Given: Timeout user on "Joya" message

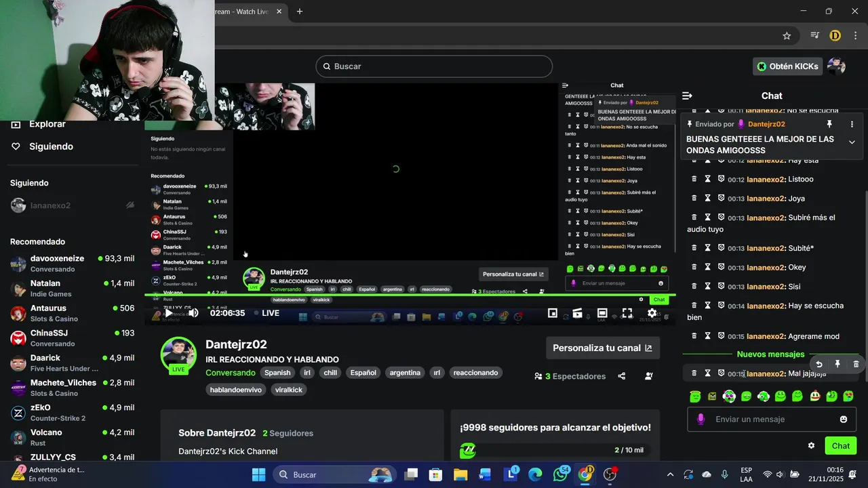Looking at the screenshot, I should pos(707,199).
